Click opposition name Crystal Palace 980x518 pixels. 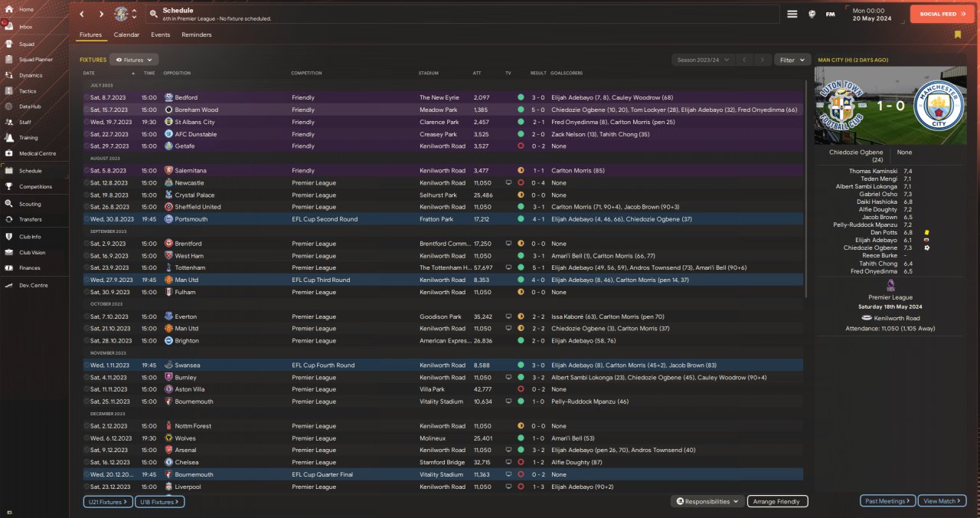[x=194, y=195]
